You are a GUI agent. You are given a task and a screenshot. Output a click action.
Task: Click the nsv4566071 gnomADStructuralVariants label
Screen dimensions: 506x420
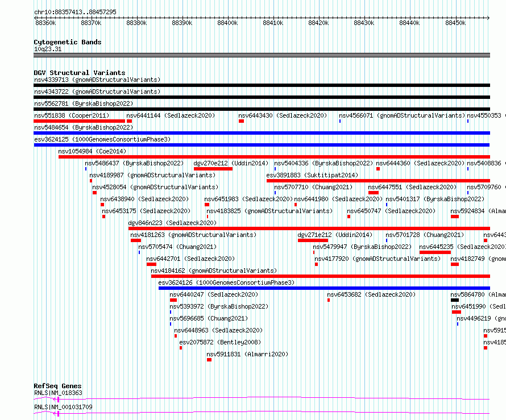pos(402,115)
